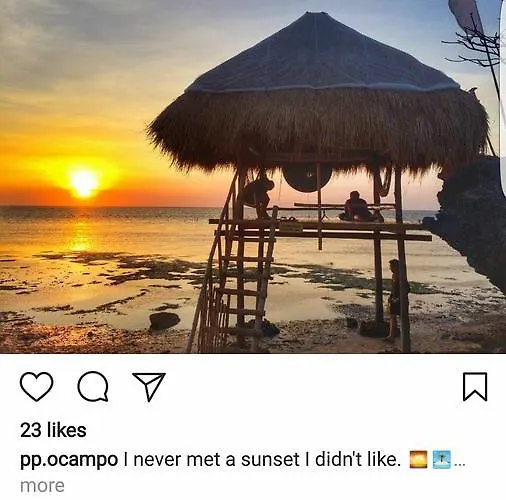506x500 pixels.
Task: Expand the caption with the 'more' link
Action: point(42,485)
